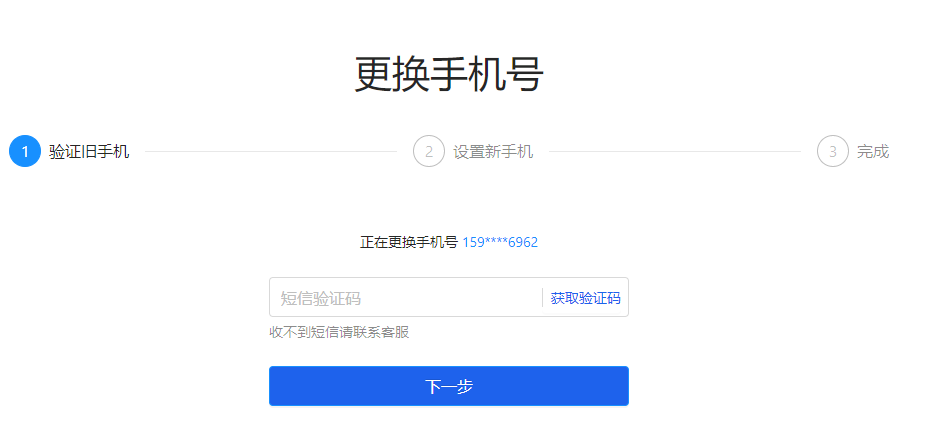
Task: Click the grey step 2 circle icon
Action: [x=429, y=151]
